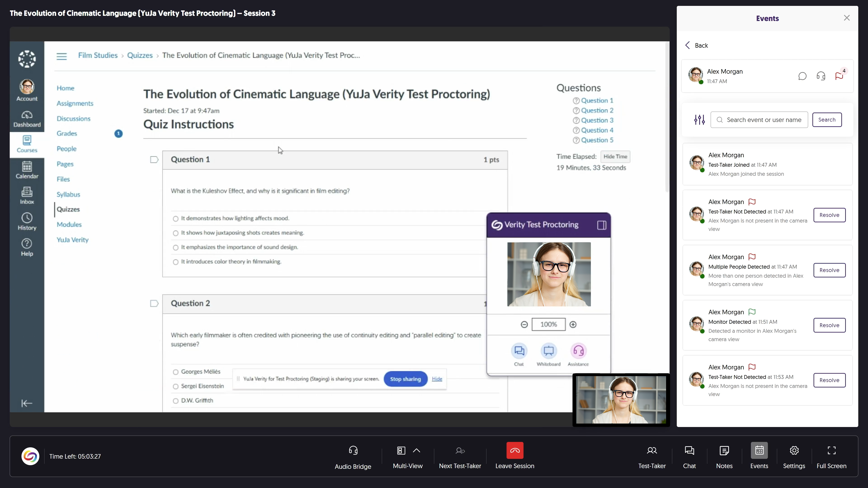Go back using the Back chevron
868x488 pixels.
688,45
